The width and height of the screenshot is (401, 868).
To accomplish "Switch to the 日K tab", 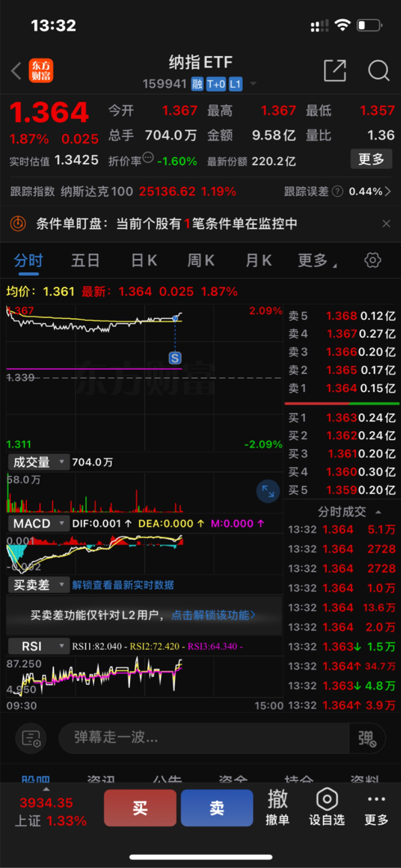I will (x=144, y=260).
